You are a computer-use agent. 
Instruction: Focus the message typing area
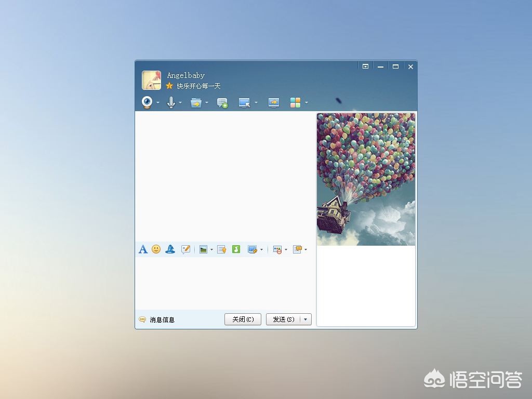tap(225, 283)
